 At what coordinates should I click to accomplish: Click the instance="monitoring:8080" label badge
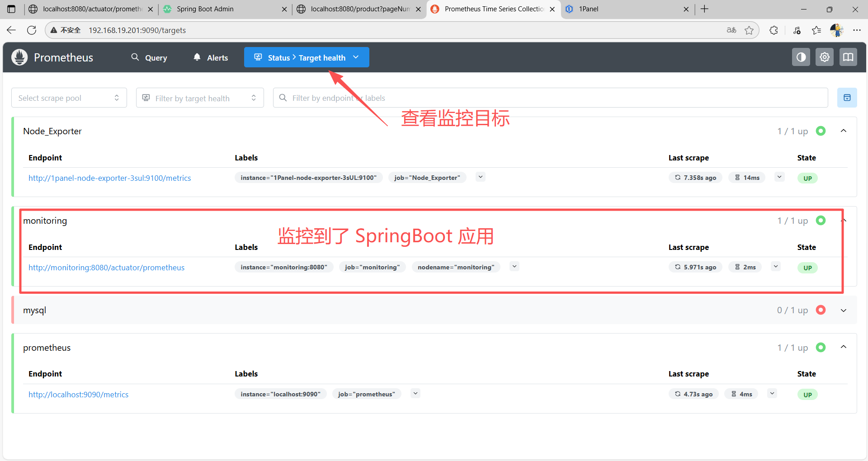coord(284,267)
